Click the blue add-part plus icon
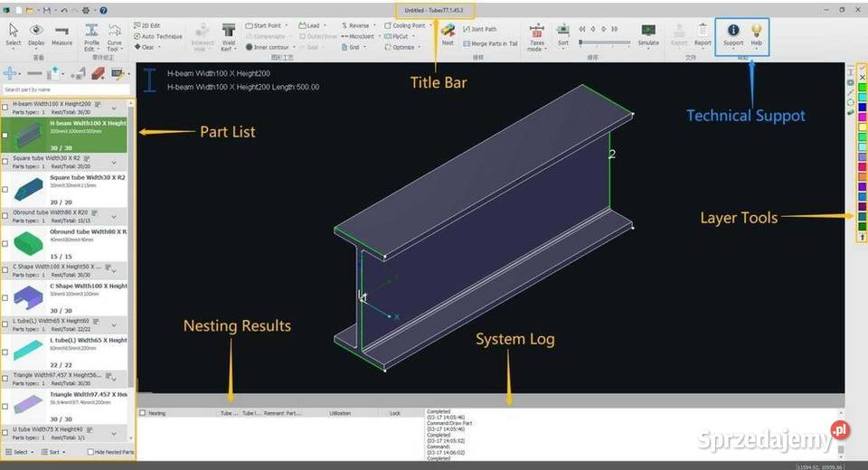This screenshot has width=868, height=470. click(9, 73)
